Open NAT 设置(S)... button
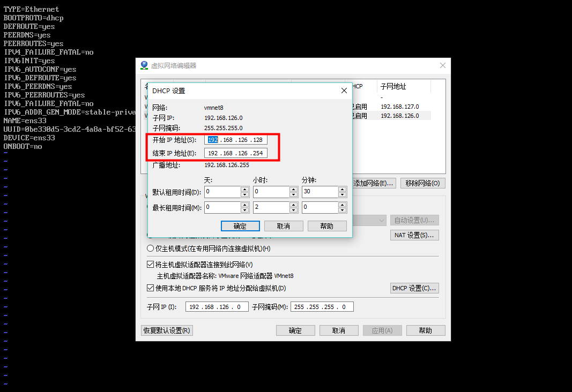572x392 pixels. [414, 235]
